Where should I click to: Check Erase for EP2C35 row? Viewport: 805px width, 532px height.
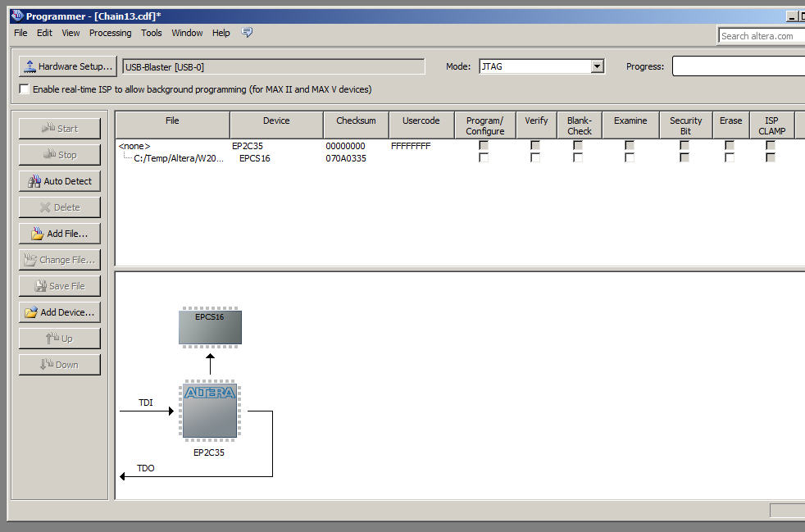(x=729, y=145)
